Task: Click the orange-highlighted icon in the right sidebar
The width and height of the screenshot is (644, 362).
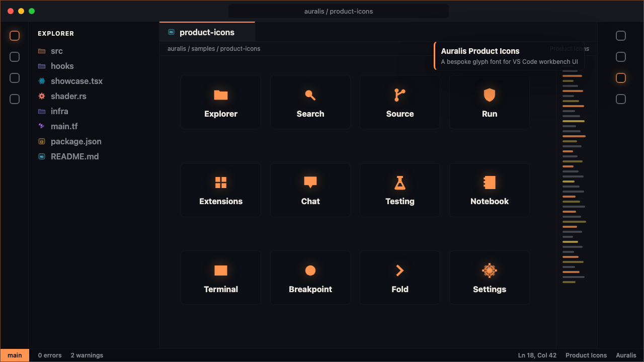Action: [621, 78]
